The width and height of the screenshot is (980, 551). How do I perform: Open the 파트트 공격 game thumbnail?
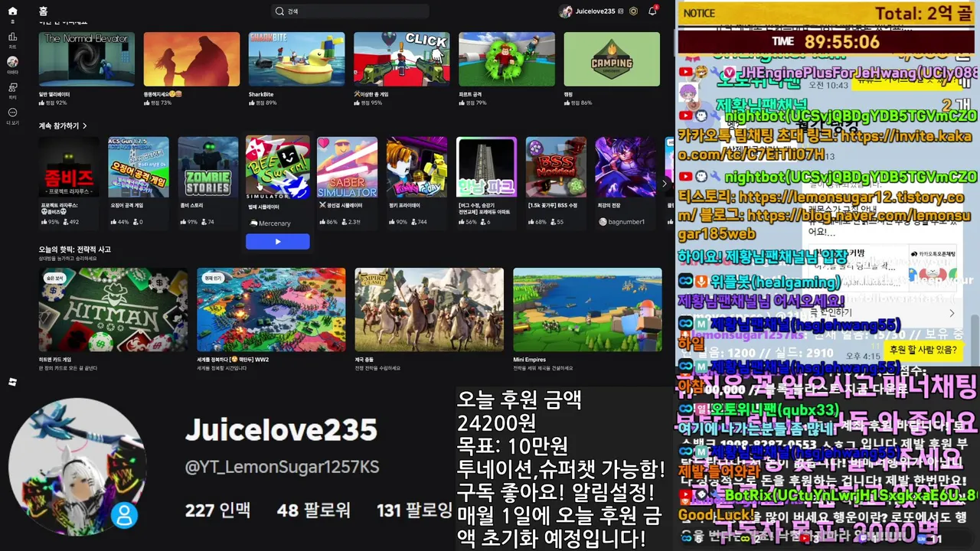tap(507, 59)
